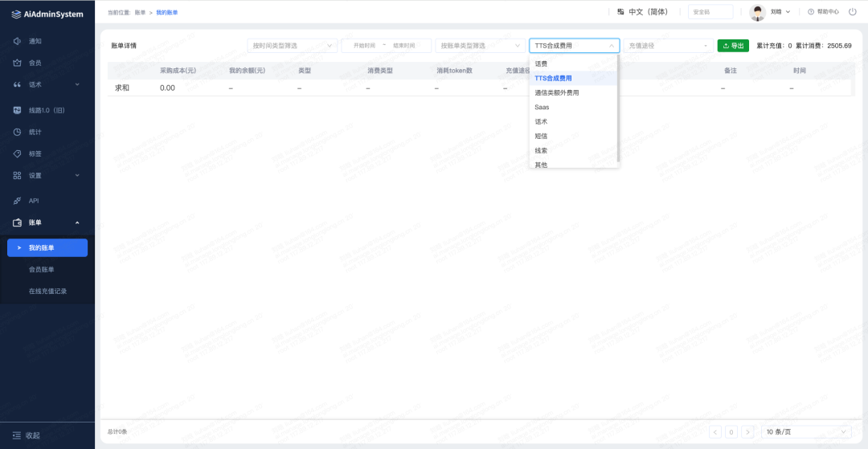Click the 通知 speaker icon in sidebar
This screenshot has width=868, height=449.
17,41
